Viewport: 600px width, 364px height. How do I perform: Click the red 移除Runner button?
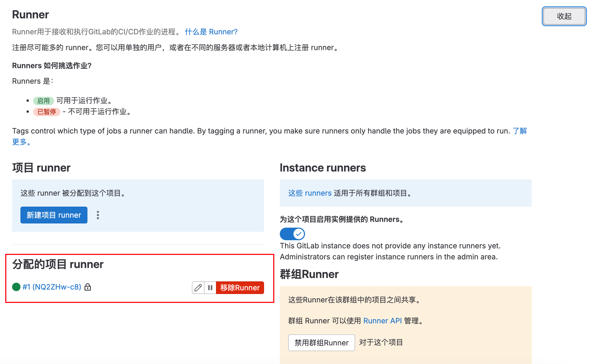click(x=240, y=288)
